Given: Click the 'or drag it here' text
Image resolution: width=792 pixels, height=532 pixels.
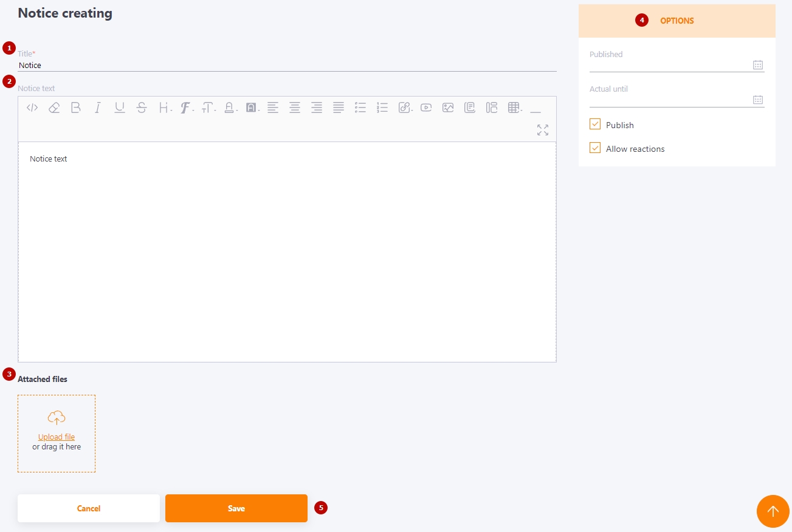Looking at the screenshot, I should click(57, 447).
